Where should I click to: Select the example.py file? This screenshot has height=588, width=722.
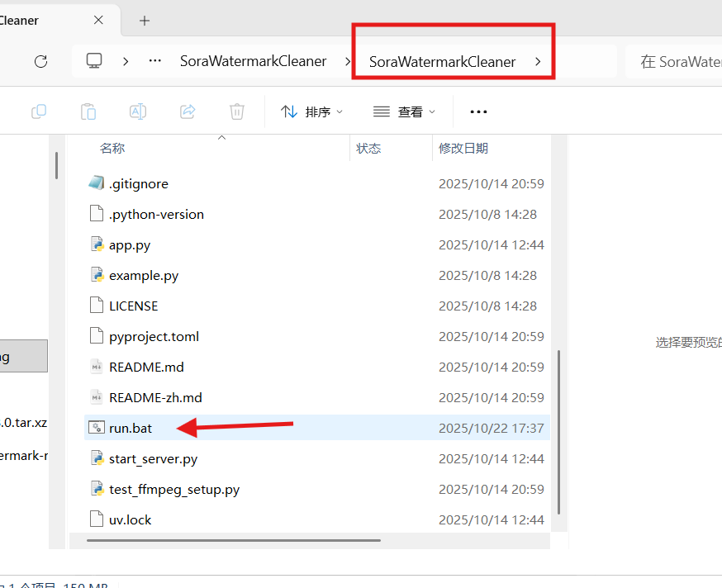pyautogui.click(x=316, y=275)
